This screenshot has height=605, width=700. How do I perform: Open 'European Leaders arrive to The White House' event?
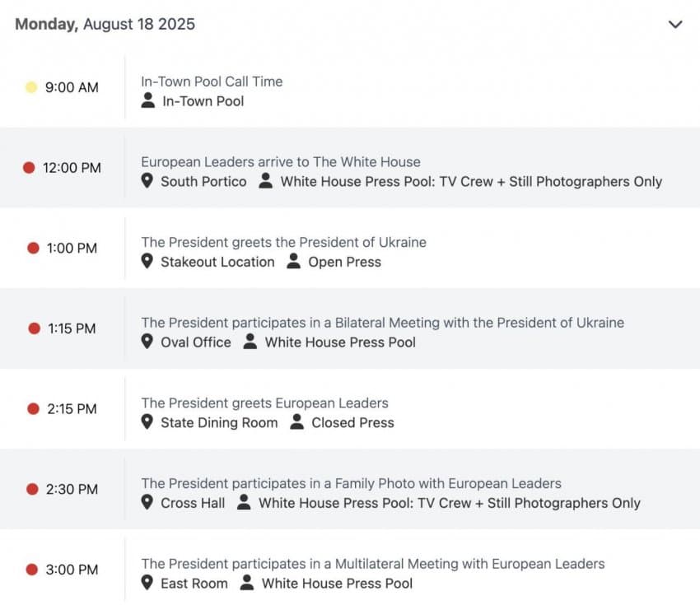[x=281, y=161]
